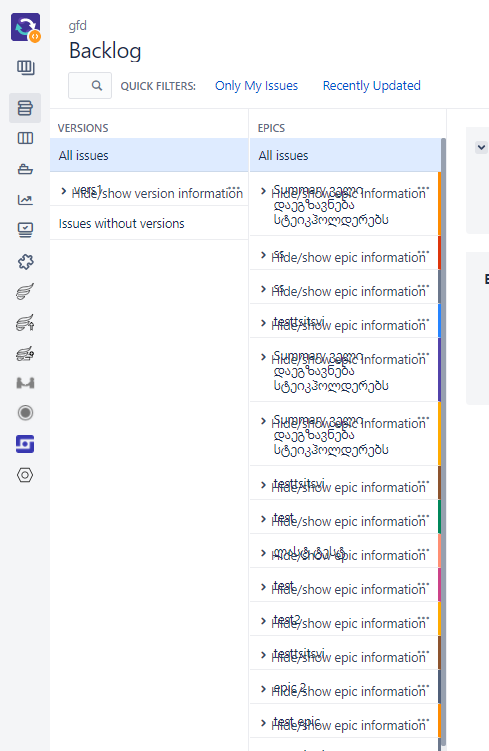
Task: Open the three-dot menu for the red ss epic
Action: pos(423,252)
